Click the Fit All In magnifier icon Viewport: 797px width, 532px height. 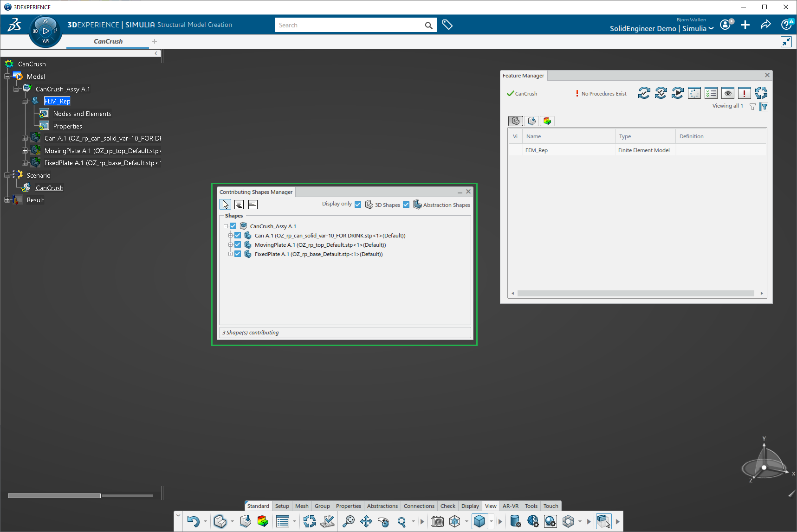coord(348,521)
